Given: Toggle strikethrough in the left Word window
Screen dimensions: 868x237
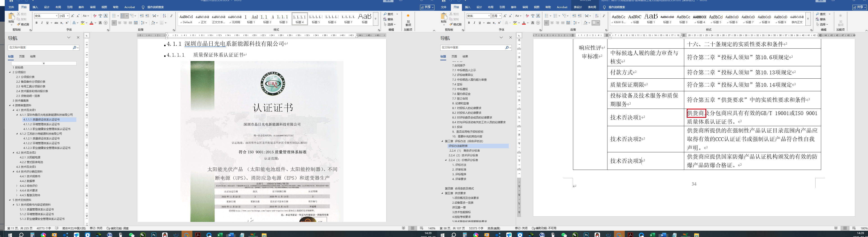Looking at the screenshot, I should click(x=56, y=23).
